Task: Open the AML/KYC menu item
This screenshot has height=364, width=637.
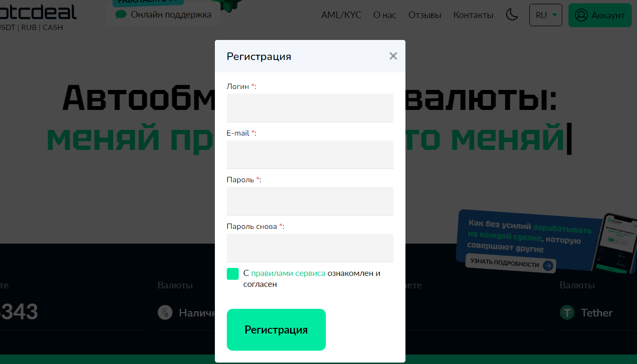Action: point(341,15)
